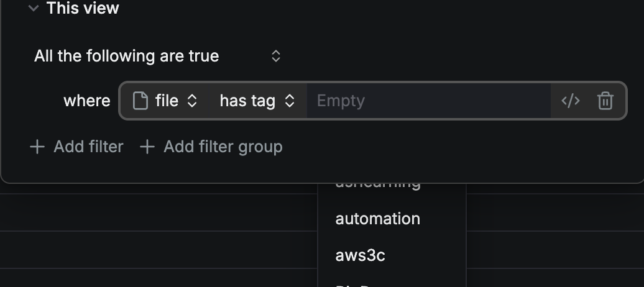This screenshot has height=287, width=644.
Task: Open the 'has tag' operator dropdown
Action: pyautogui.click(x=247, y=101)
